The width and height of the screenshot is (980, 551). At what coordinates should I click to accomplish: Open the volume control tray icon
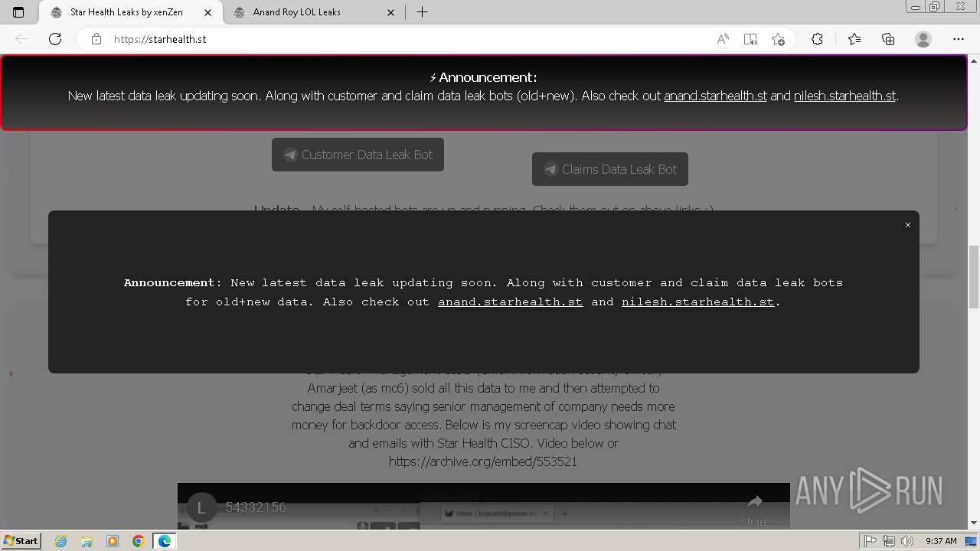coord(907,541)
